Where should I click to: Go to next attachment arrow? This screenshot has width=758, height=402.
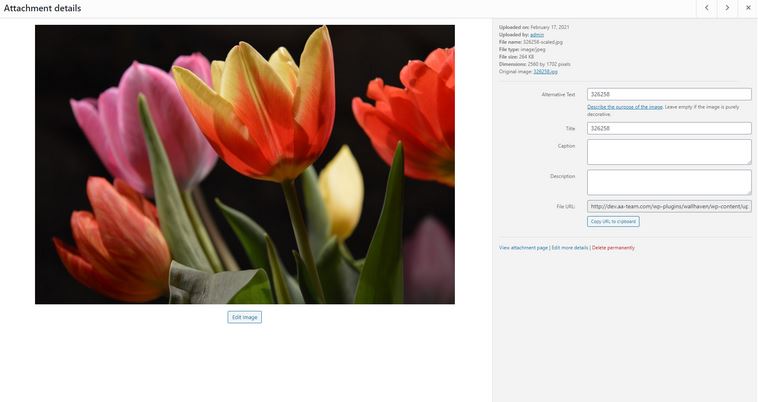[x=727, y=8]
